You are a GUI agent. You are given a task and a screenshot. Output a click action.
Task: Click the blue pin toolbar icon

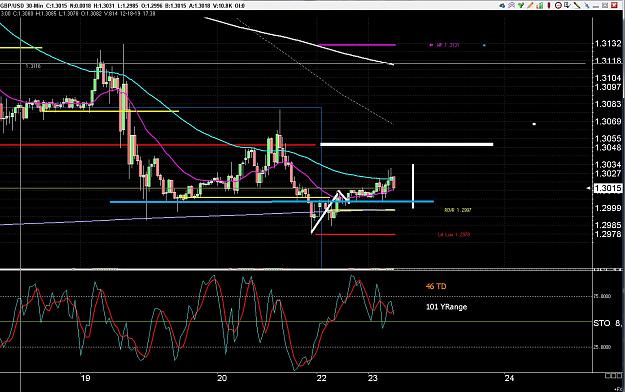(587, 6)
